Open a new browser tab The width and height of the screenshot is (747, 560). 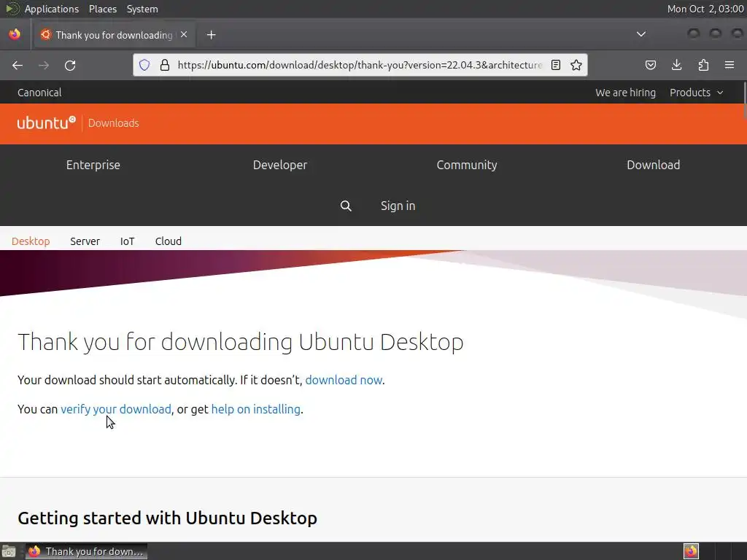[x=211, y=35]
